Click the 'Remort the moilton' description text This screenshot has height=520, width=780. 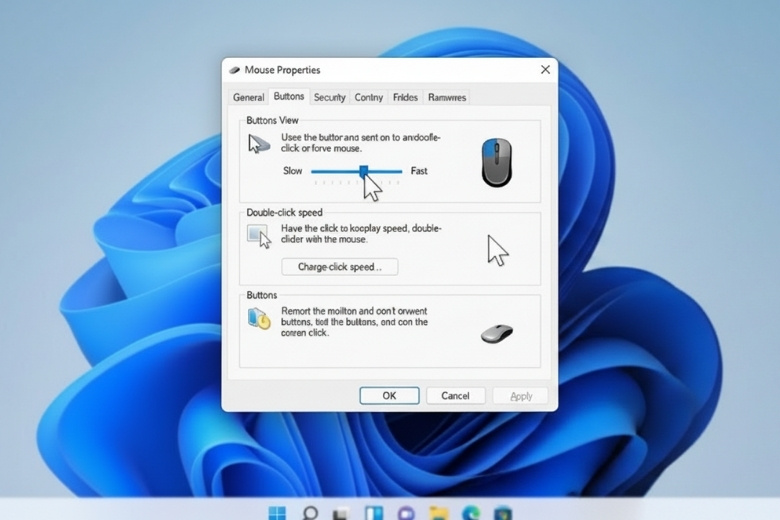click(354, 321)
